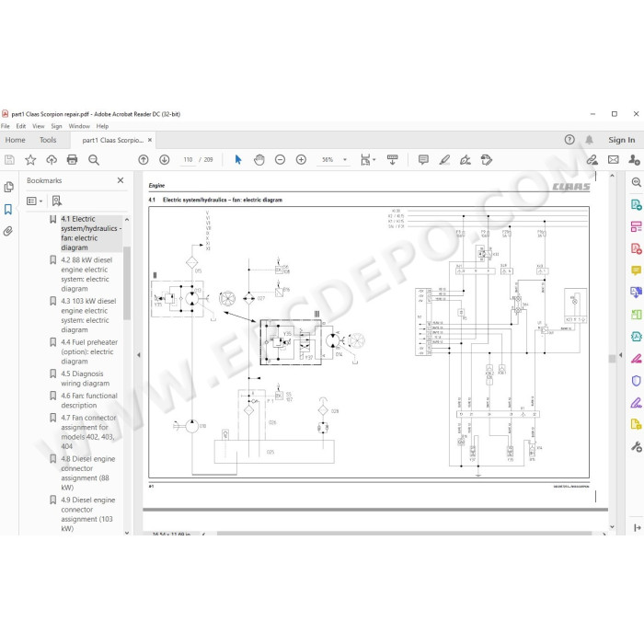This screenshot has width=644, height=644.
Task: Activate the hand pan tool
Action: tap(259, 160)
